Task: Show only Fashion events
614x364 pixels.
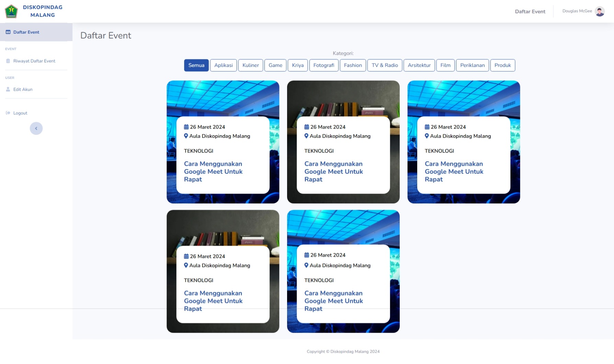Action: (x=353, y=65)
